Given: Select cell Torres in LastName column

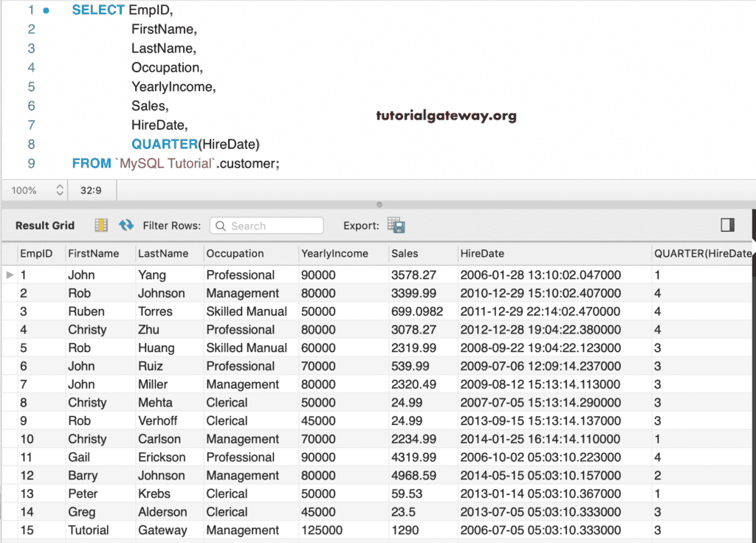Looking at the screenshot, I should point(170,312).
